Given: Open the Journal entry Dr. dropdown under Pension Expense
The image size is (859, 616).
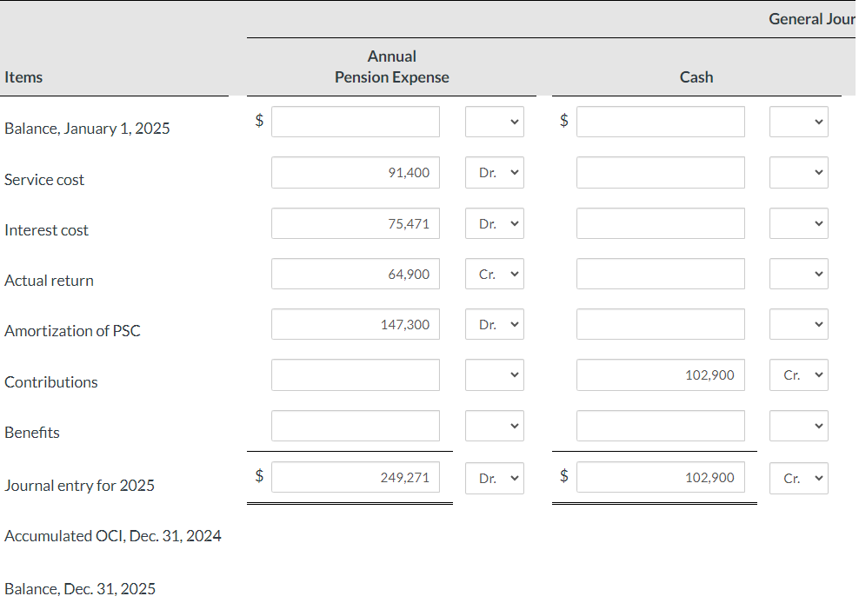Looking at the screenshot, I should tap(494, 478).
